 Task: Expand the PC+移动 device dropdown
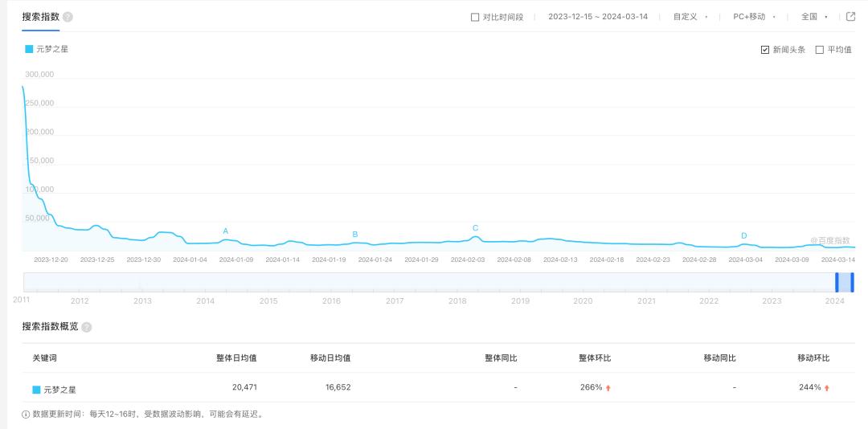coord(754,17)
